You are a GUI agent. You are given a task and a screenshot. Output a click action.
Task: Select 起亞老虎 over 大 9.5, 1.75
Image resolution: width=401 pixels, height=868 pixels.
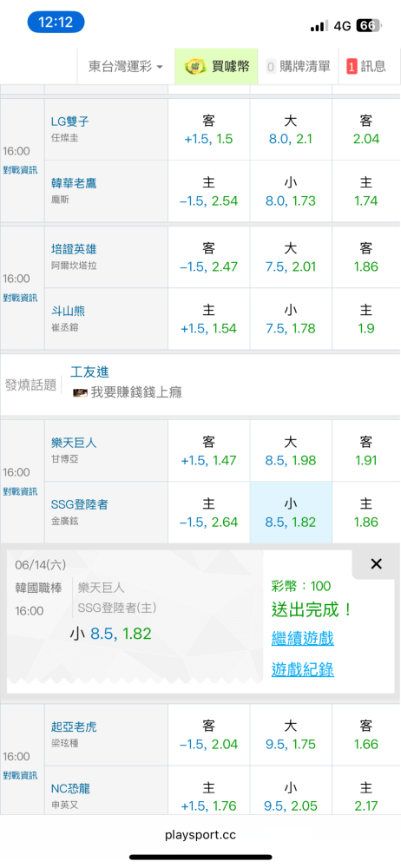tap(291, 735)
